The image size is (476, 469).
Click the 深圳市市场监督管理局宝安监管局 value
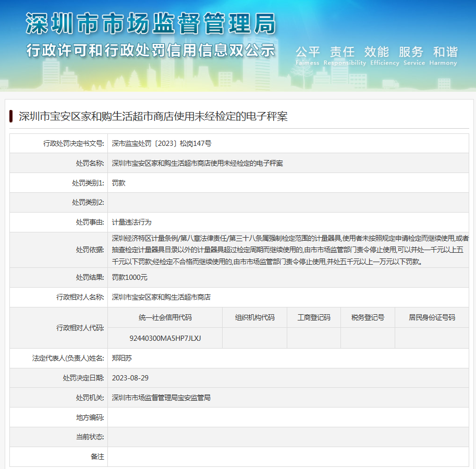click(x=161, y=398)
